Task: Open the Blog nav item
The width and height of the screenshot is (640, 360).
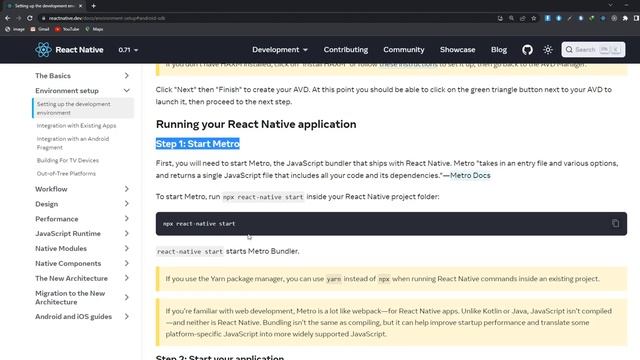Action: pyautogui.click(x=499, y=50)
